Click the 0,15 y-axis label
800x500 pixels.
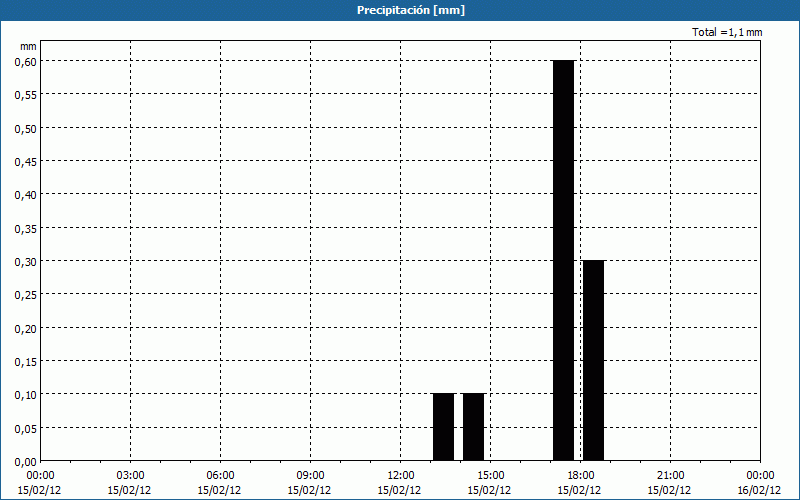click(26, 361)
